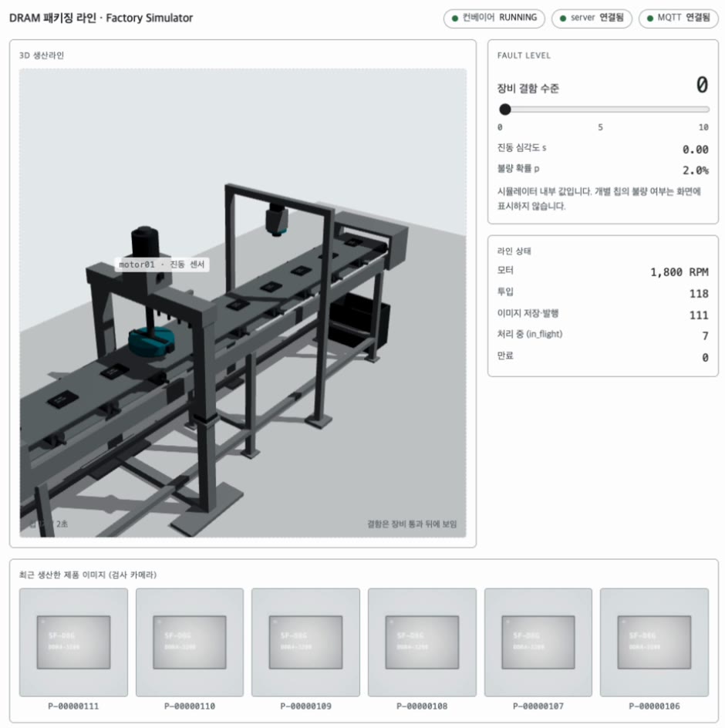Click the 진동 심각도 s value 0.00
The width and height of the screenshot is (725, 728).
[x=695, y=150]
